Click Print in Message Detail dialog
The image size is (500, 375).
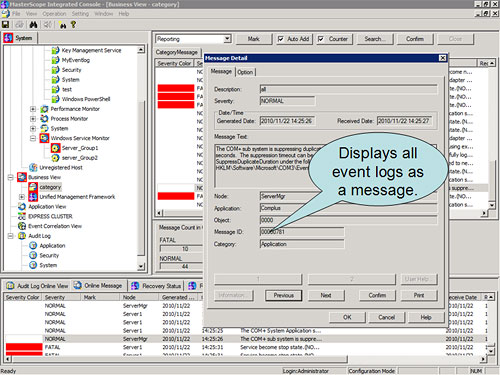(x=419, y=295)
